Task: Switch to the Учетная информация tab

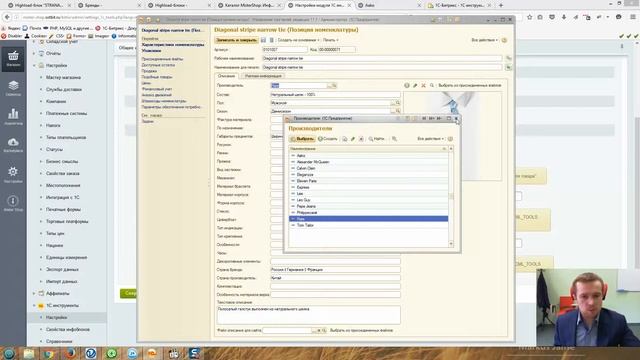Action: click(x=263, y=76)
